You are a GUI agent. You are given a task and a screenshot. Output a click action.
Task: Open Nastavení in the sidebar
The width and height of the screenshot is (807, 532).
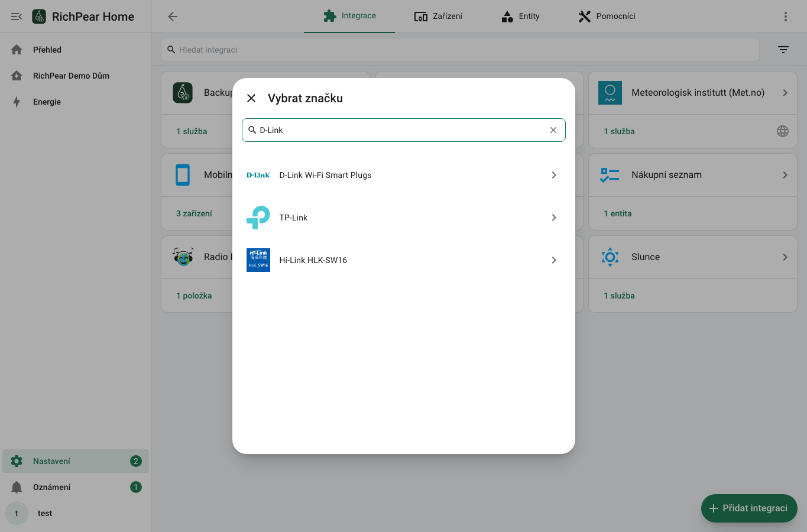point(76,461)
